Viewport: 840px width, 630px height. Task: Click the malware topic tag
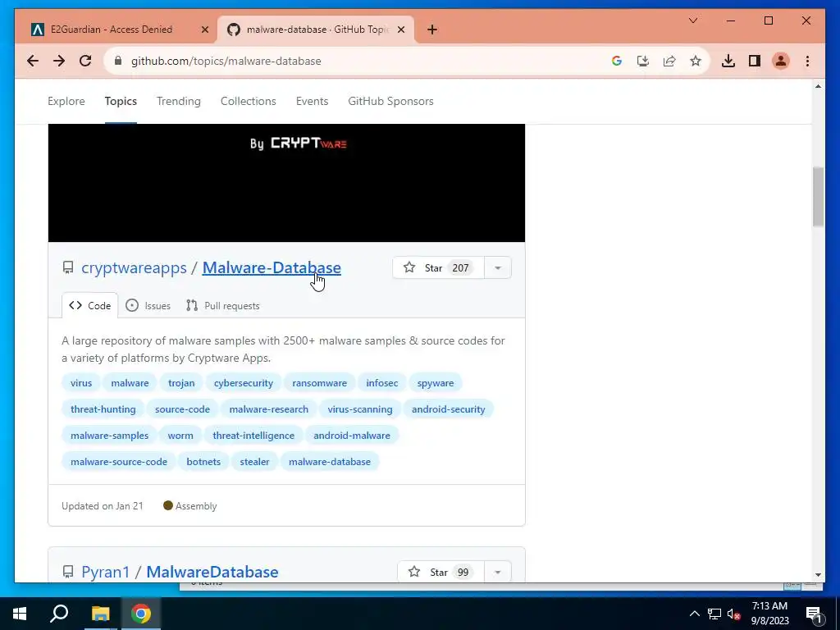click(x=130, y=383)
